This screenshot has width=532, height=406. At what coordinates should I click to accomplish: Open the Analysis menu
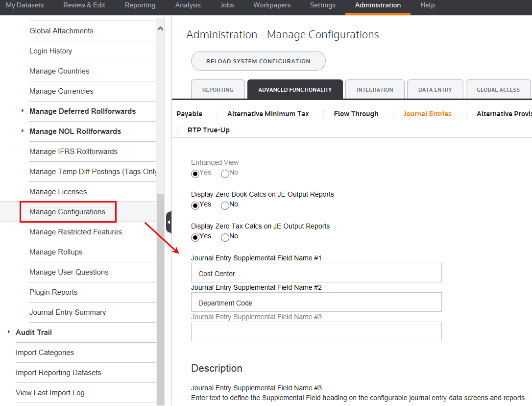point(188,5)
